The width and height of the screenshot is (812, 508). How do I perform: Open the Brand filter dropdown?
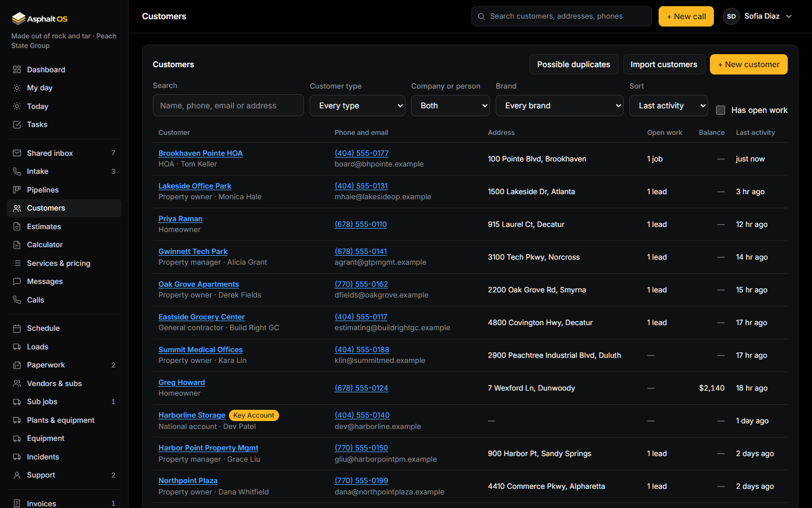click(559, 106)
